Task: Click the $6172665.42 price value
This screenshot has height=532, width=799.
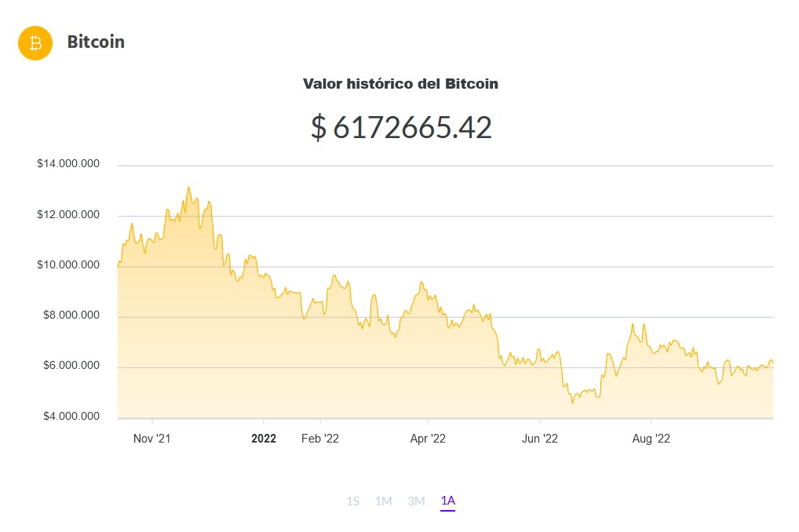Action: 401,127
